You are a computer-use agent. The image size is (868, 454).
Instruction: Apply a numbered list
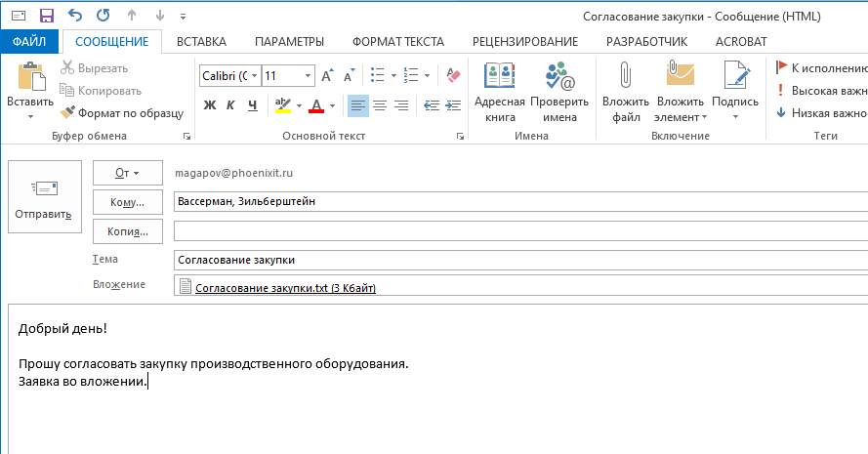[411, 75]
